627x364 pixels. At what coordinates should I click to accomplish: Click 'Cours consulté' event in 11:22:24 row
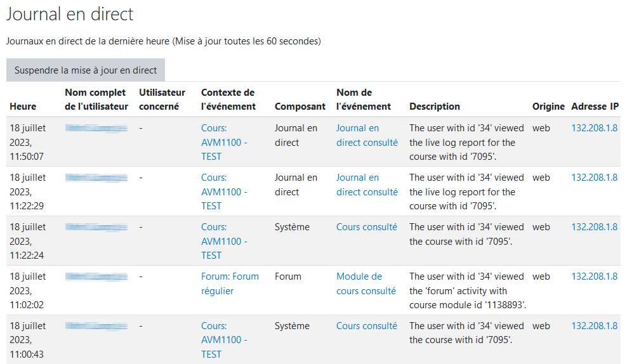(x=367, y=227)
